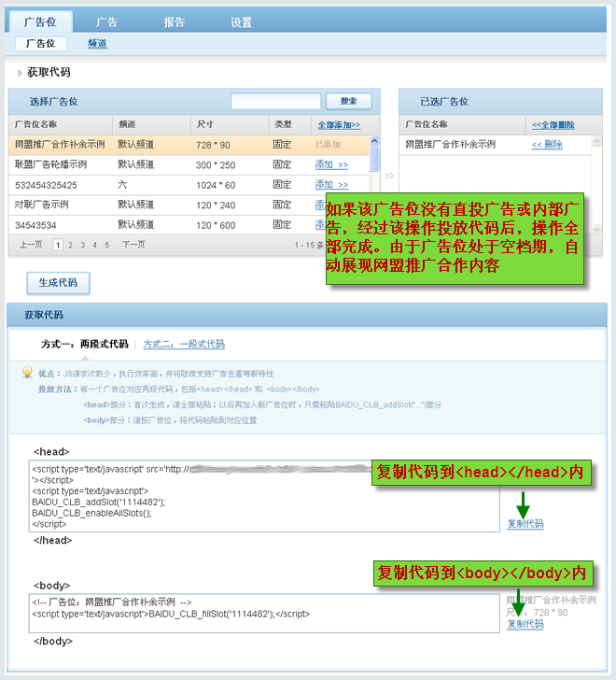Select the 对联广告示例 row name

(42, 205)
